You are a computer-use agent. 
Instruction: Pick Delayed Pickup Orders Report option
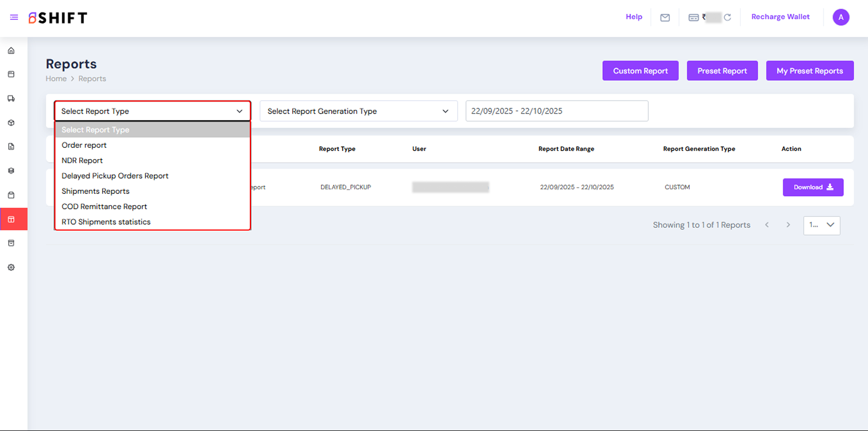coord(115,176)
